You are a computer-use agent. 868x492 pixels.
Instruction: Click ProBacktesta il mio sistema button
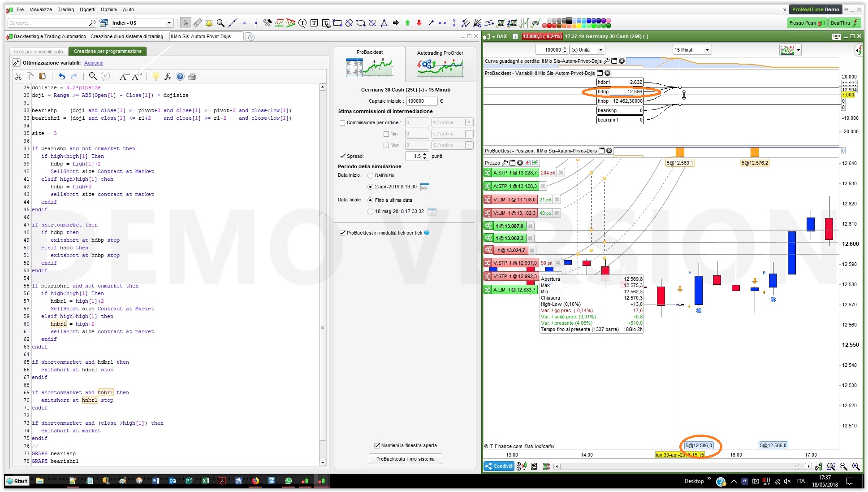[x=405, y=459]
